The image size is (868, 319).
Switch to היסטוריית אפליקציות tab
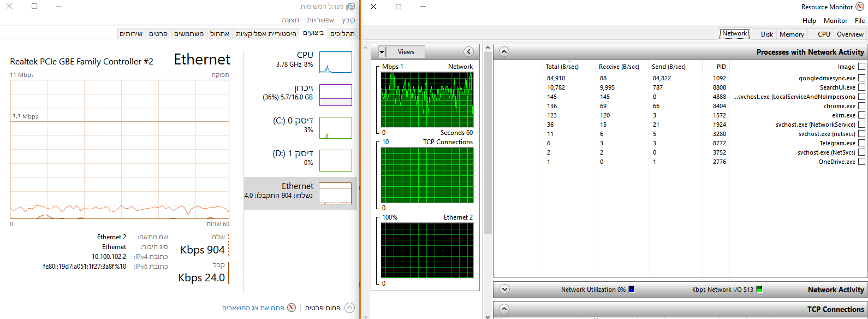[266, 33]
